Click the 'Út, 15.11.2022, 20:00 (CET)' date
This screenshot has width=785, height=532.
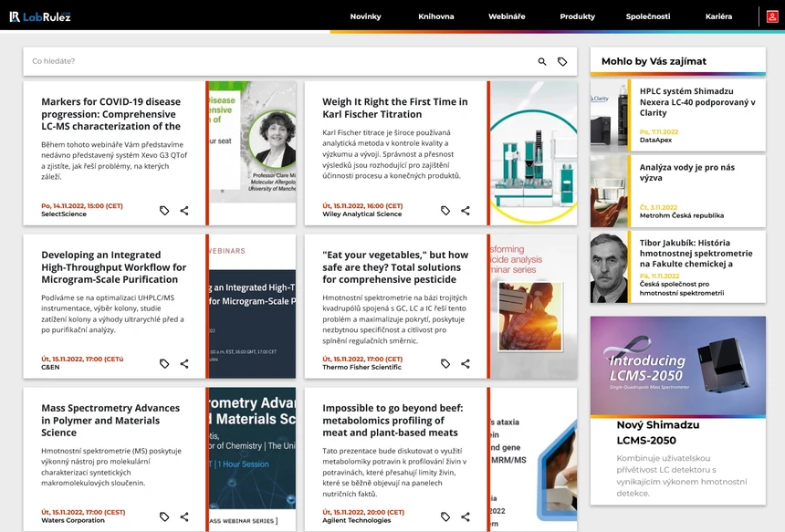click(x=363, y=512)
